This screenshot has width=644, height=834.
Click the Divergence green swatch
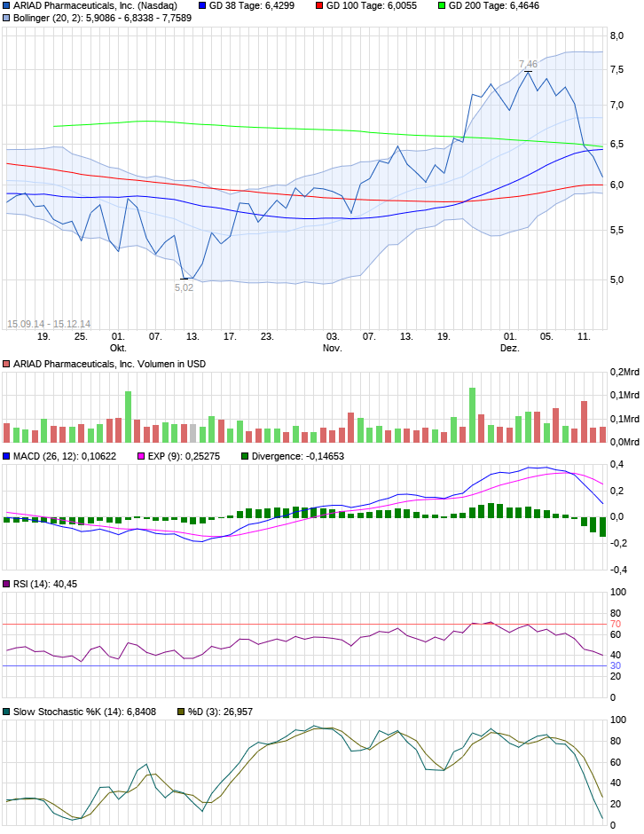pyautogui.click(x=245, y=456)
